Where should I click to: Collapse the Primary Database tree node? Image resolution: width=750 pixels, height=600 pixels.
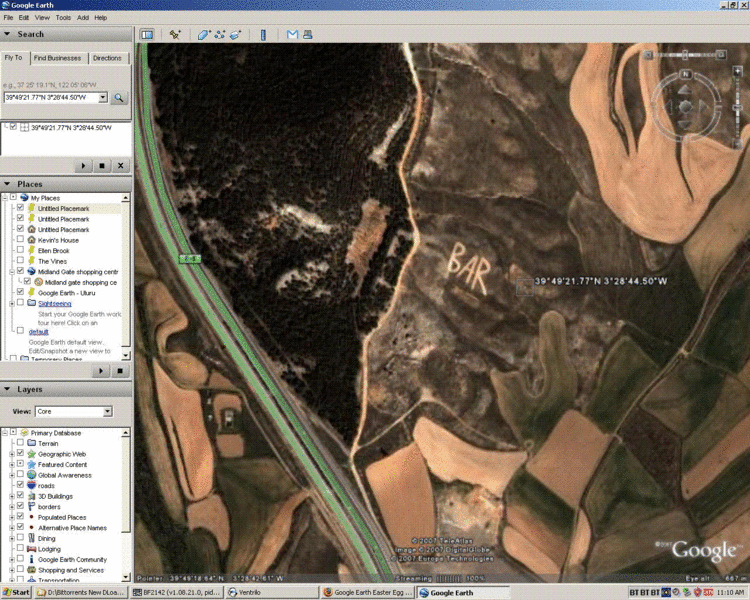click(5, 433)
